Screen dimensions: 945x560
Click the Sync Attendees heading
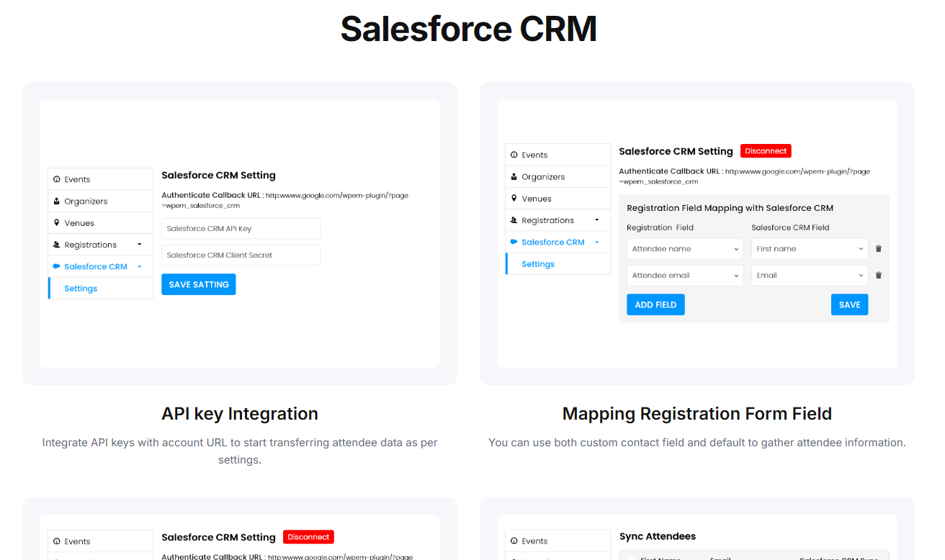(658, 536)
